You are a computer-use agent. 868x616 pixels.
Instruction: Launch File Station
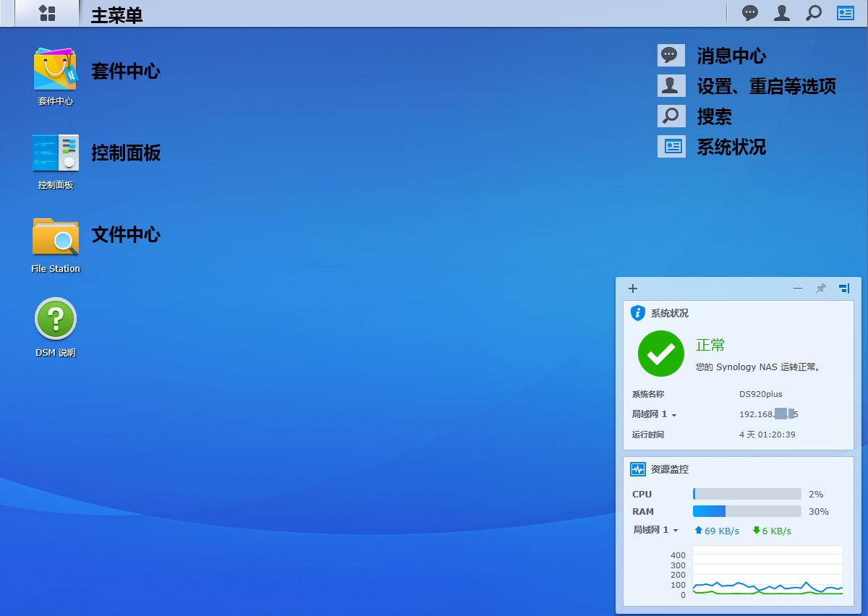55,235
